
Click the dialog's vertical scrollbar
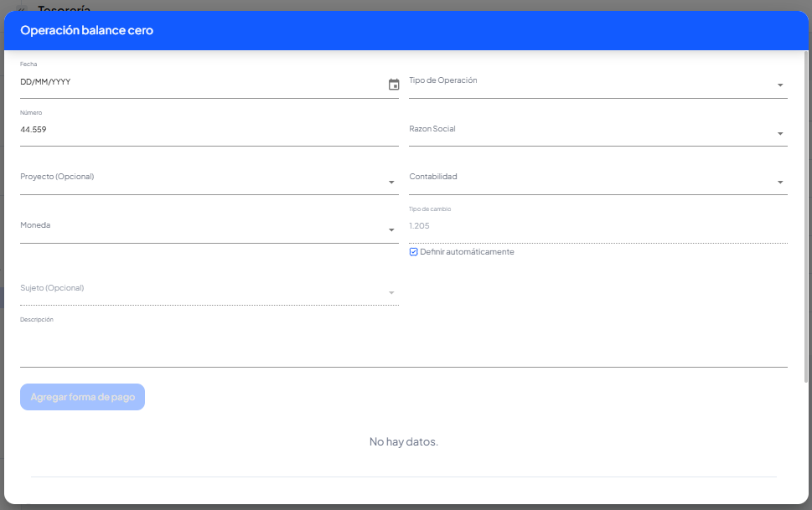coord(806,209)
